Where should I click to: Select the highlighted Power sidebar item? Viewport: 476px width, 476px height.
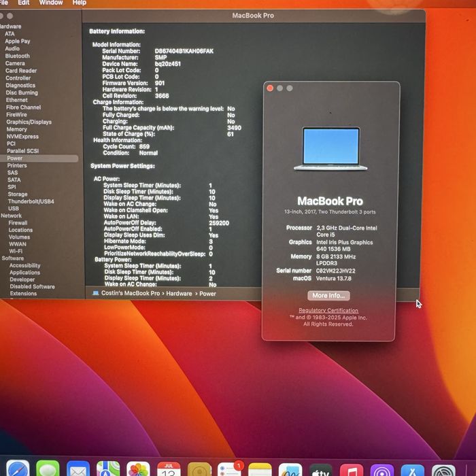(39, 158)
